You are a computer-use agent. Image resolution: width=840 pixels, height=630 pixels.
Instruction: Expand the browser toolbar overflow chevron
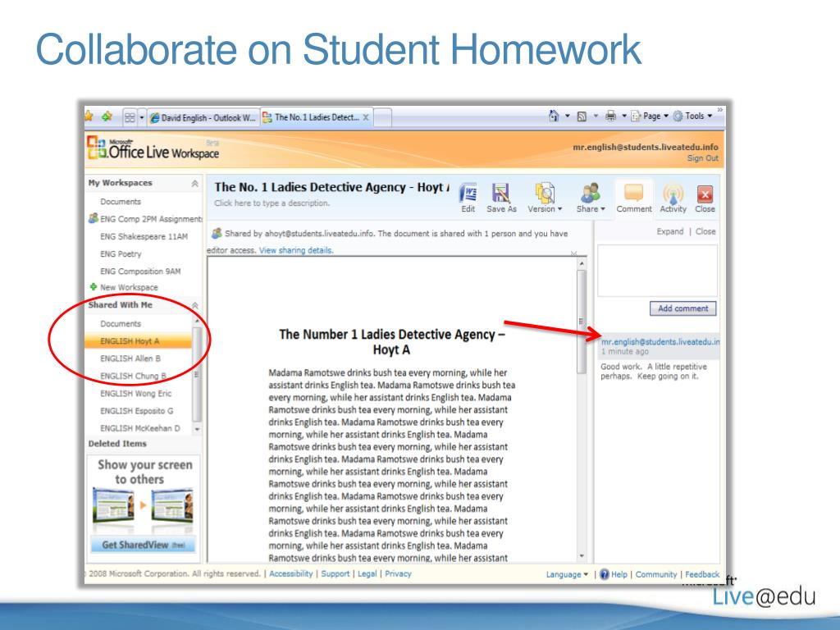[x=719, y=111]
